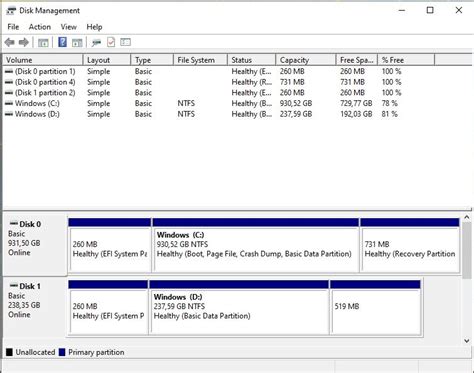Open the Help menu

point(94,27)
